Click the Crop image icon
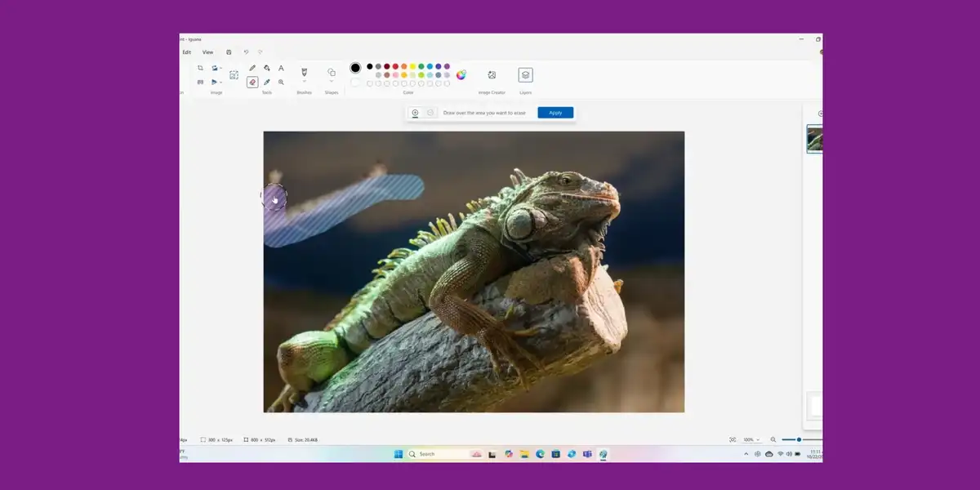980x490 pixels. click(200, 68)
